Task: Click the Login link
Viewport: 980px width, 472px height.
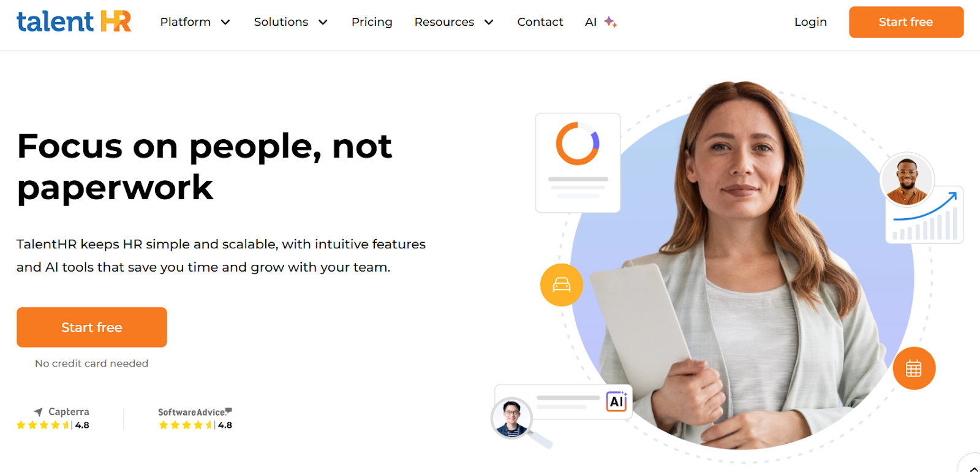Action: coord(810,22)
